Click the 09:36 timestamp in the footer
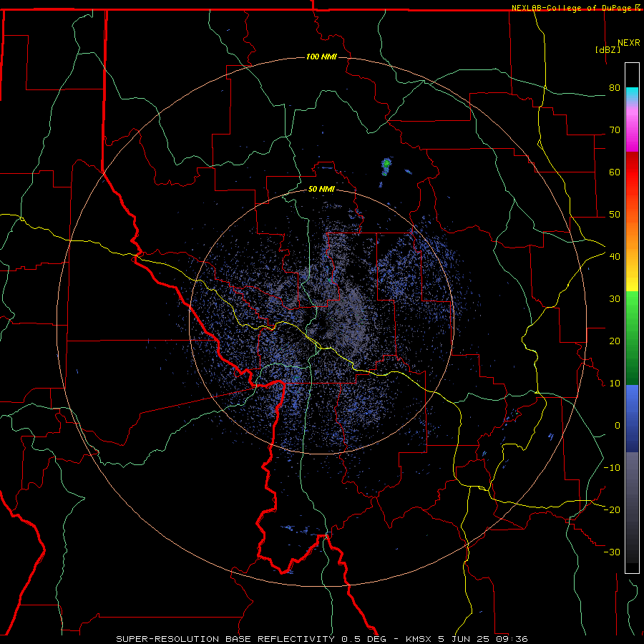644x644 pixels. pyautogui.click(x=513, y=639)
